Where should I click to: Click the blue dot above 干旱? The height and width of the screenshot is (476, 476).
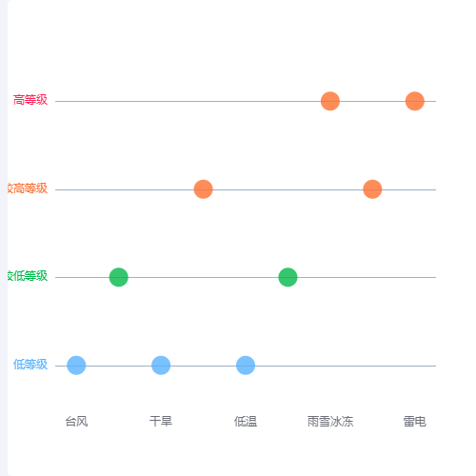click(161, 366)
